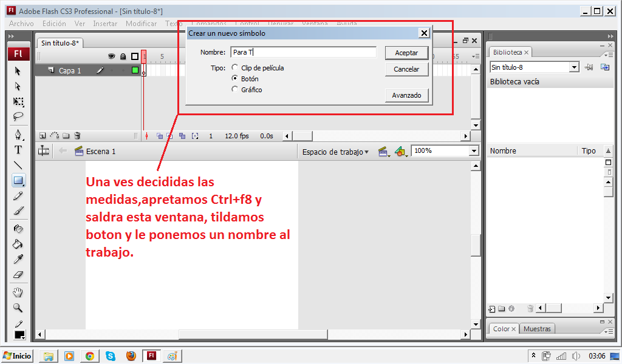The image size is (622, 364).
Task: Open the Espacio de trabajo dropdown
Action: [335, 152]
